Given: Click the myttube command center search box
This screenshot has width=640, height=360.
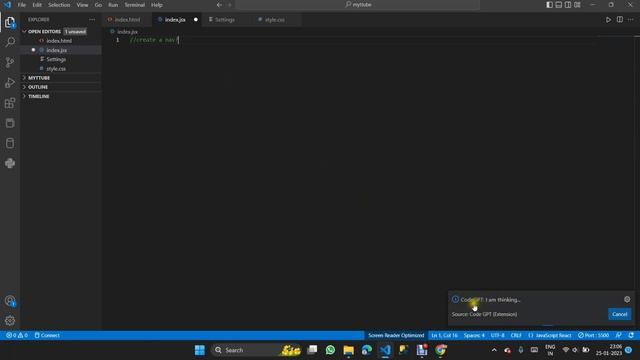Looking at the screenshot, I should point(358,5).
